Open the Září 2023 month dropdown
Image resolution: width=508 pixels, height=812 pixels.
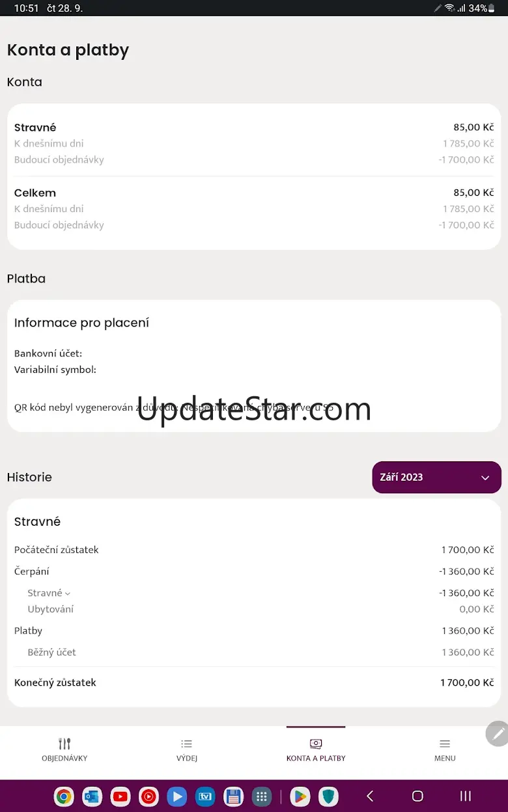point(436,477)
